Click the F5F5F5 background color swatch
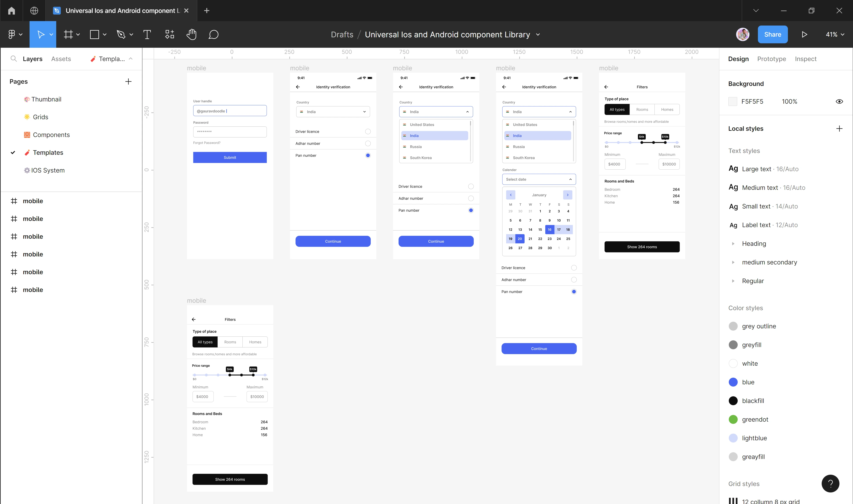The width and height of the screenshot is (853, 504). pyautogui.click(x=733, y=101)
